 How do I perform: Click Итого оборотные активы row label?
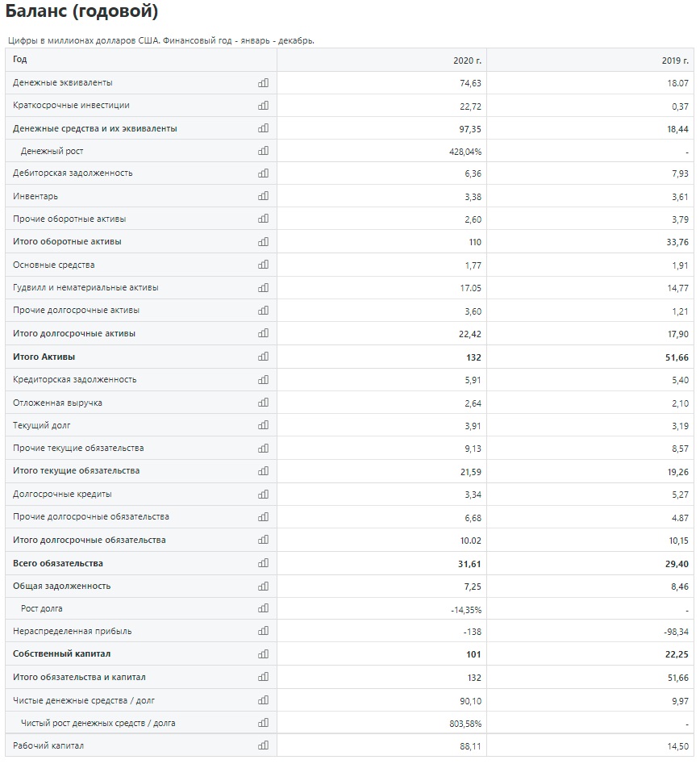pyautogui.click(x=67, y=242)
